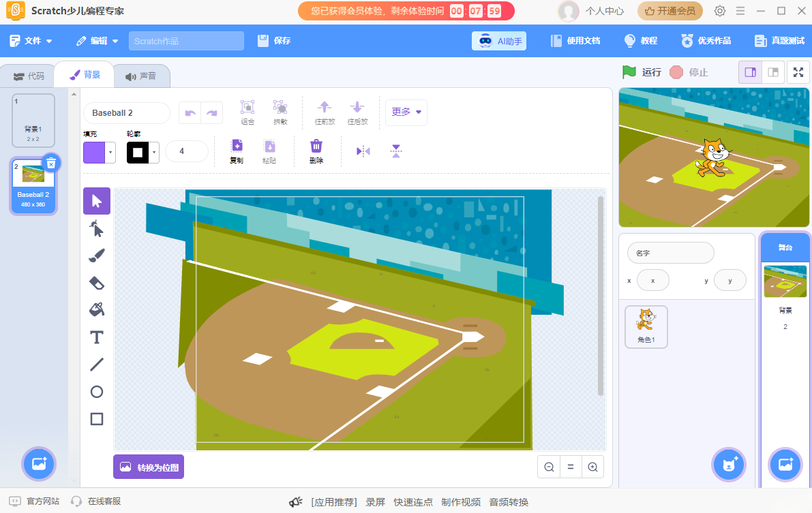Select the Rectangle shape tool

[x=97, y=419]
